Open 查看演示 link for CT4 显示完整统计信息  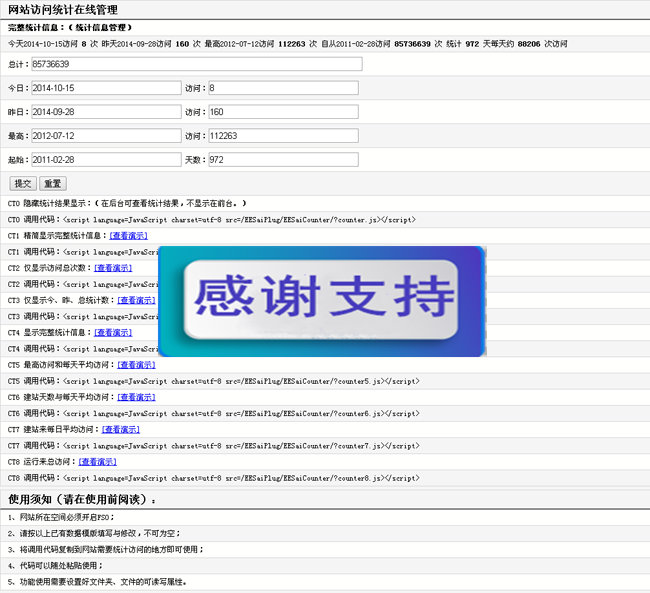pos(113,333)
